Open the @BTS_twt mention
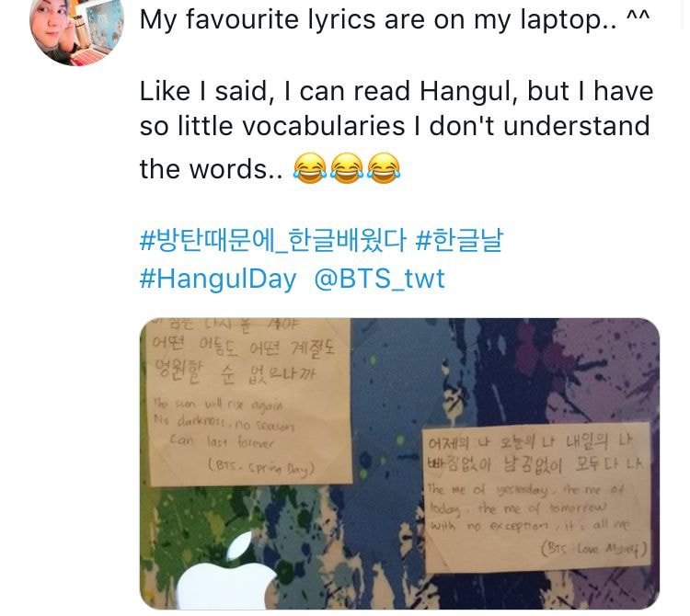Image resolution: width=690 pixels, height=616 pixels. pyautogui.click(x=379, y=279)
